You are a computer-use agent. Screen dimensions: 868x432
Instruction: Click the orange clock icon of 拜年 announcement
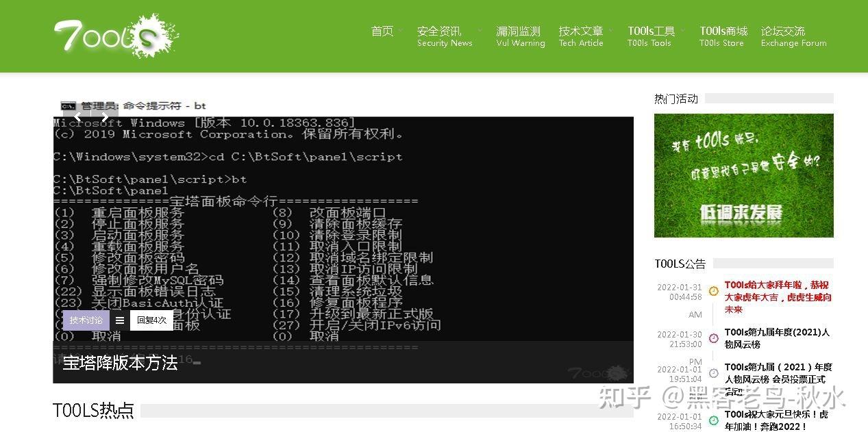(713, 291)
